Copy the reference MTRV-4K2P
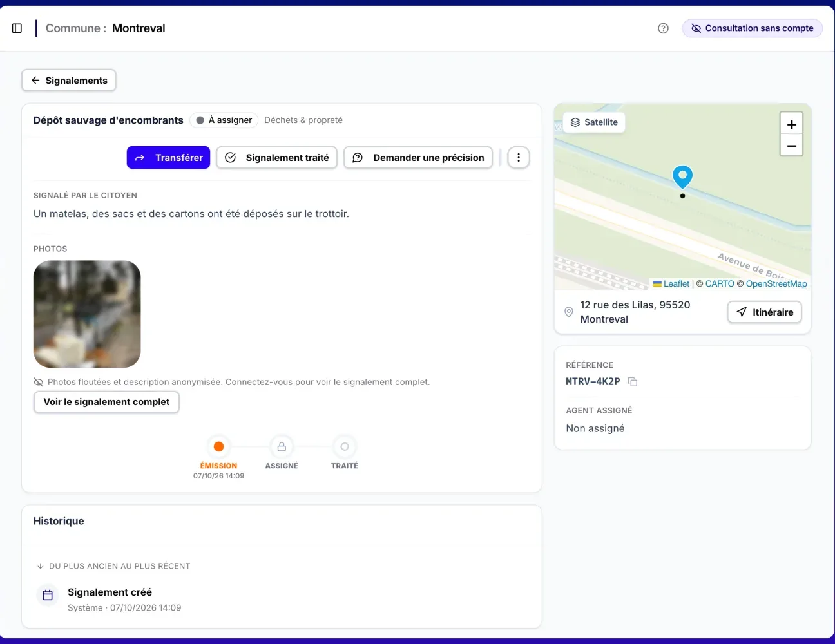 coord(633,382)
